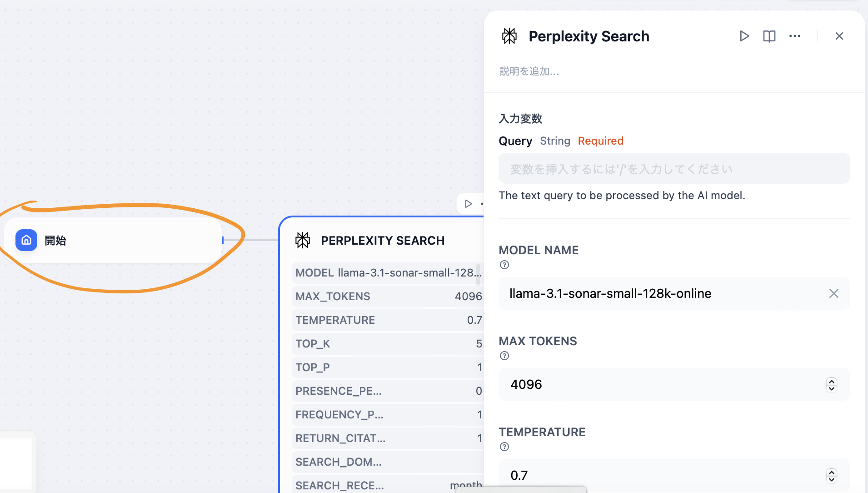This screenshot has height=493, width=868.
Task: Click the 入力変数 section heading
Action: [520, 119]
